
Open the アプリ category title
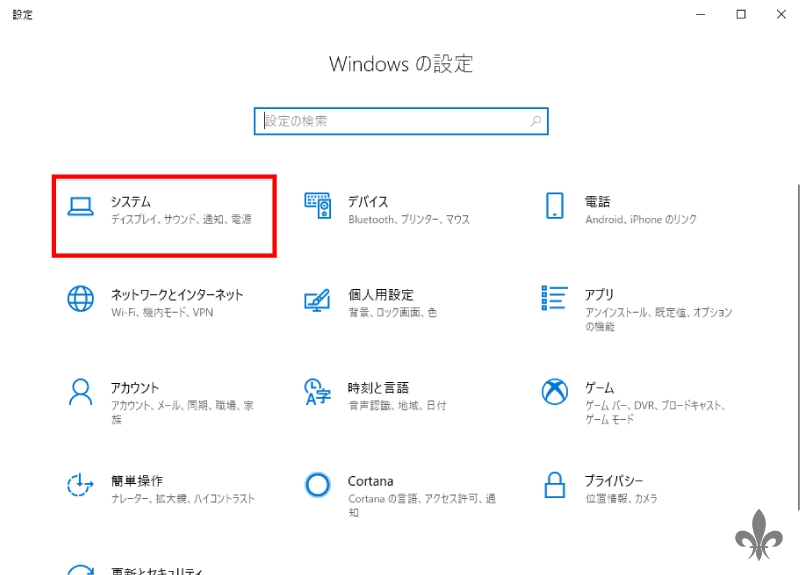point(599,294)
